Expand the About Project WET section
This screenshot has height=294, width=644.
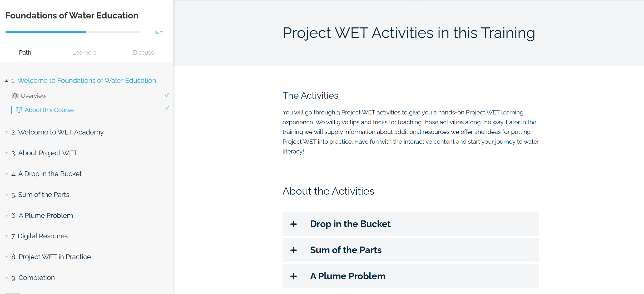(x=47, y=153)
